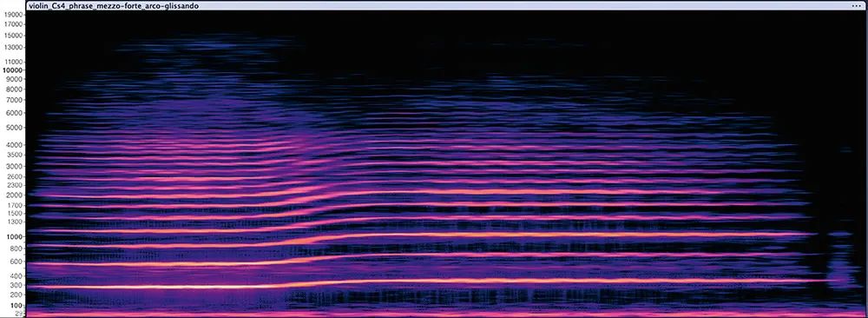Click the 15000 Hz frequency scale label

click(12, 36)
